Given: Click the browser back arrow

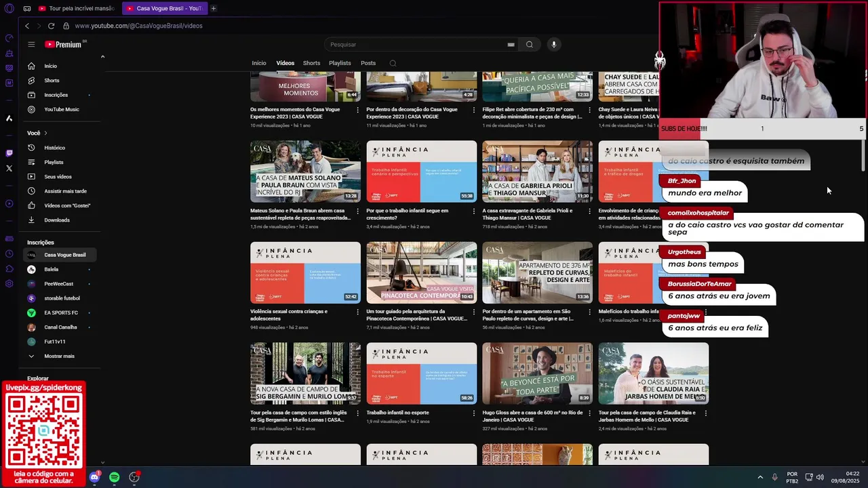Looking at the screenshot, I should click(27, 26).
